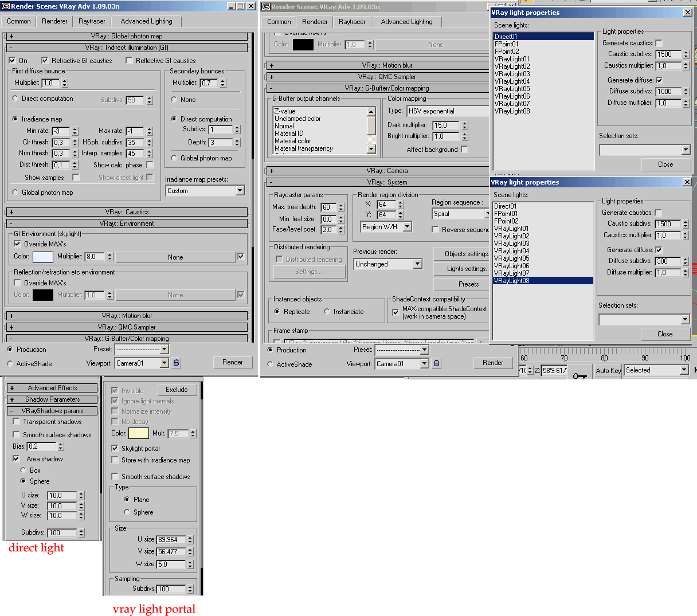
Task: Click the VRay light portal Color swatch
Action: [139, 433]
